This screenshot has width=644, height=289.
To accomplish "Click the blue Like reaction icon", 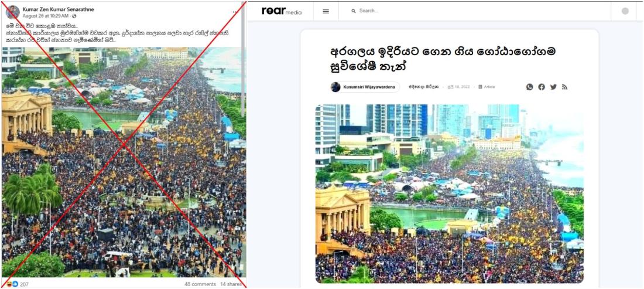I will tap(15, 284).
